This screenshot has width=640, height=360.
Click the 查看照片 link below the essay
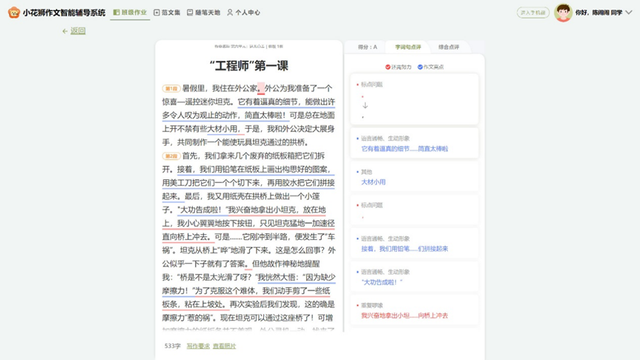pos(224,346)
